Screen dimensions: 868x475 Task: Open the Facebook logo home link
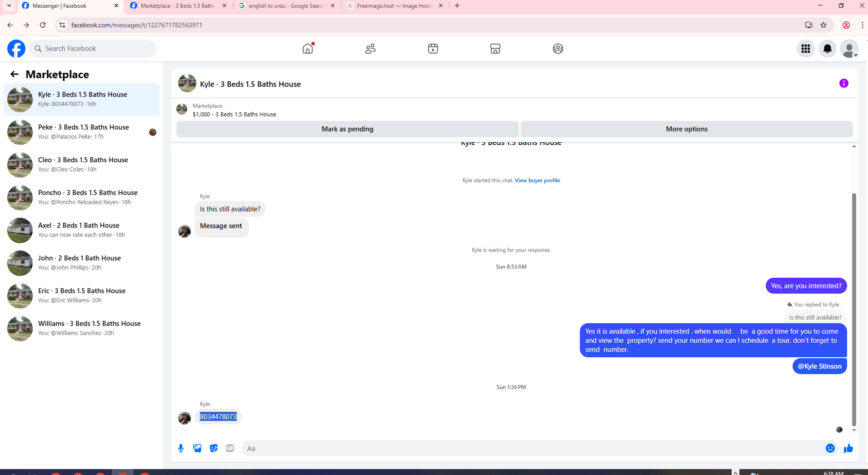16,49
